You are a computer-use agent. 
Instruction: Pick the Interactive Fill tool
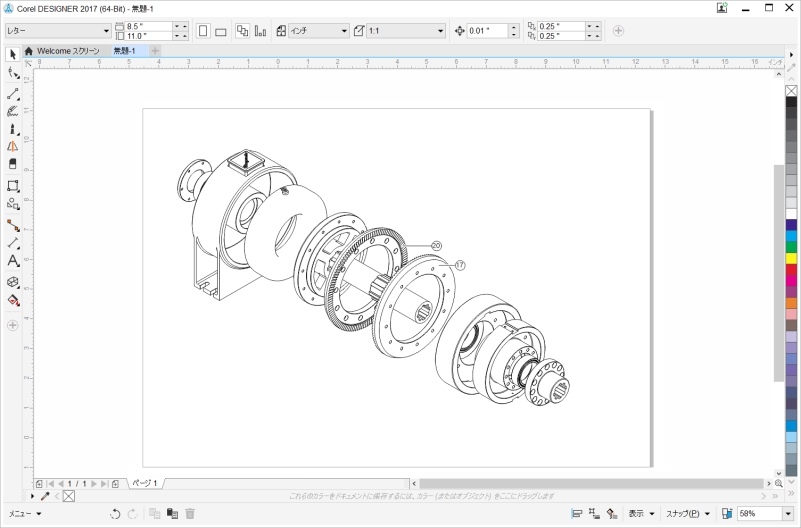13,300
